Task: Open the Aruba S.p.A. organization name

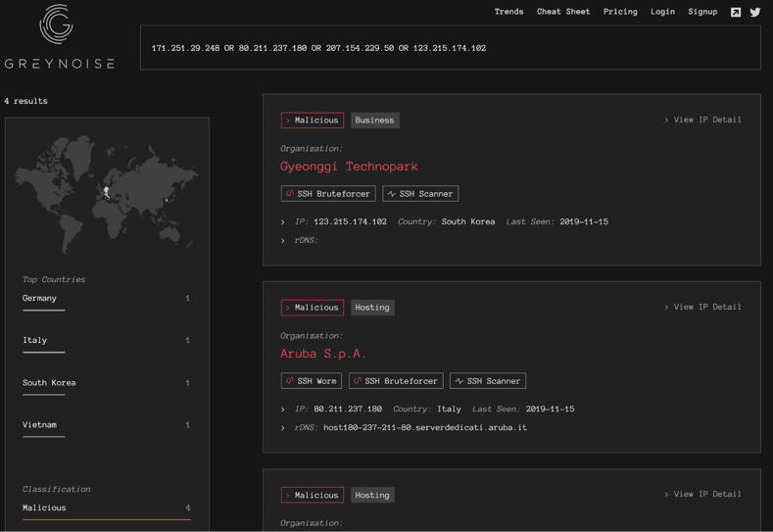Action: click(x=323, y=354)
